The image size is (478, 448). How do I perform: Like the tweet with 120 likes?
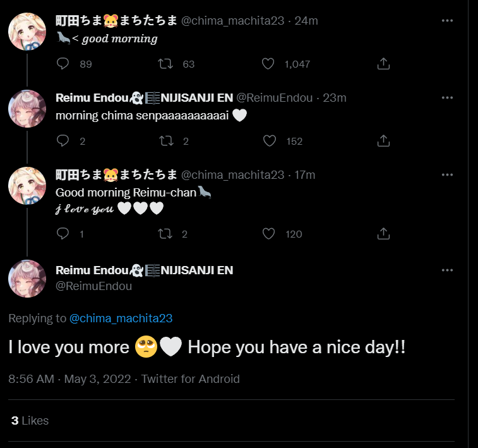(270, 234)
